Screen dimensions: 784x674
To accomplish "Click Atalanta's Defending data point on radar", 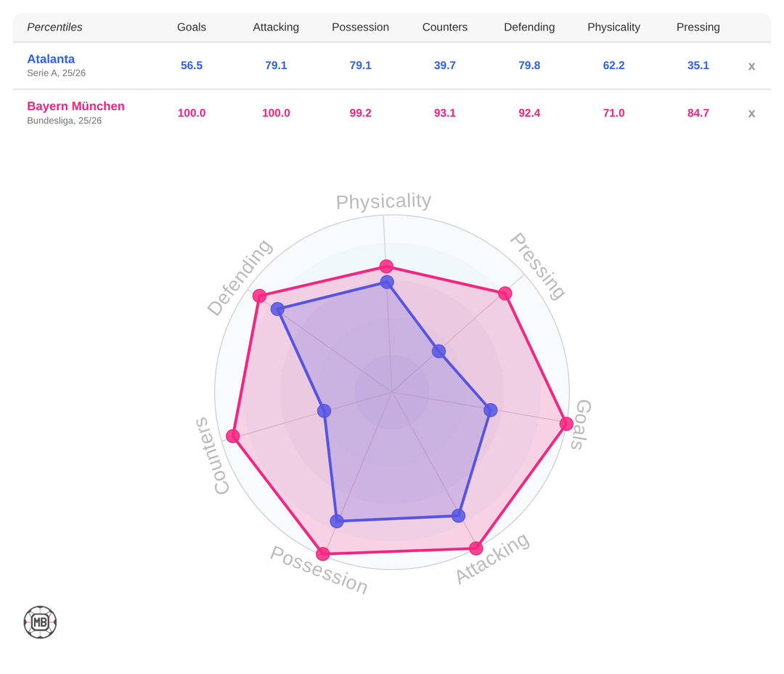I will coord(277,309).
